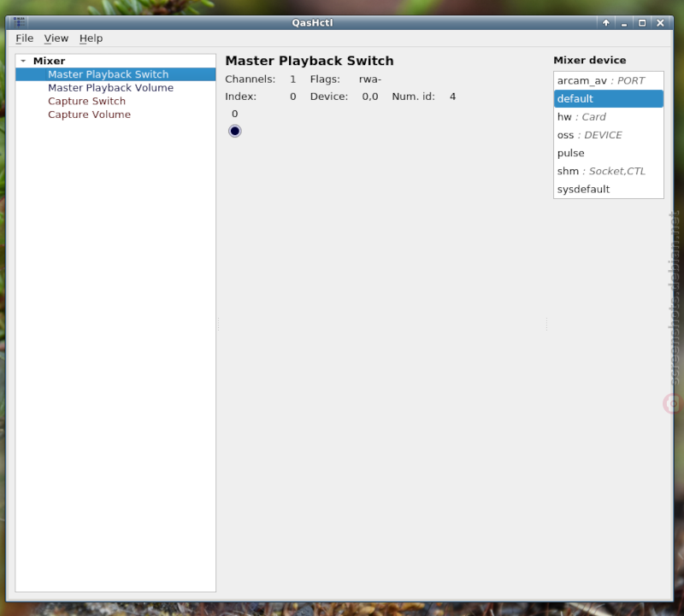The width and height of the screenshot is (684, 616).
Task: Choose shm : Socket,CTL mixer device
Action: coord(609,172)
